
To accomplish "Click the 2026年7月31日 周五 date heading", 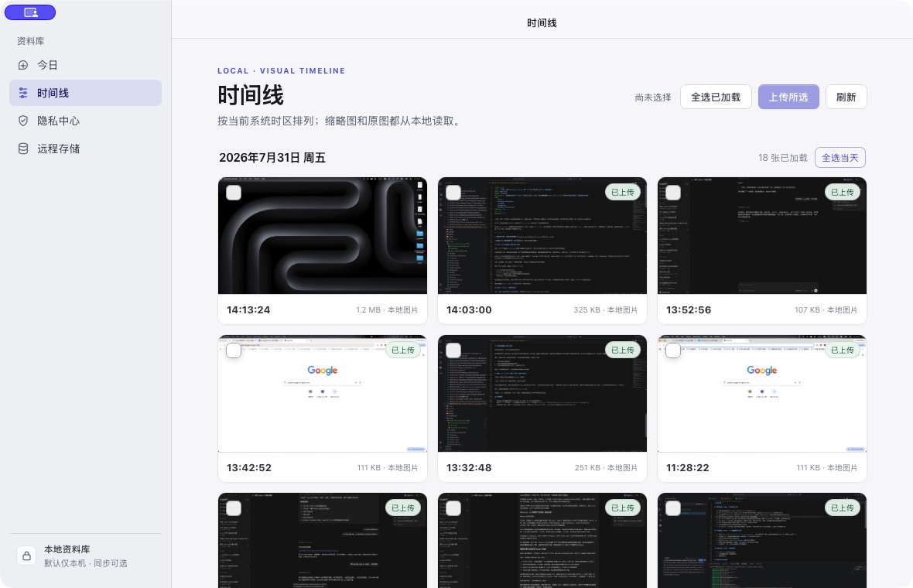I will point(272,157).
